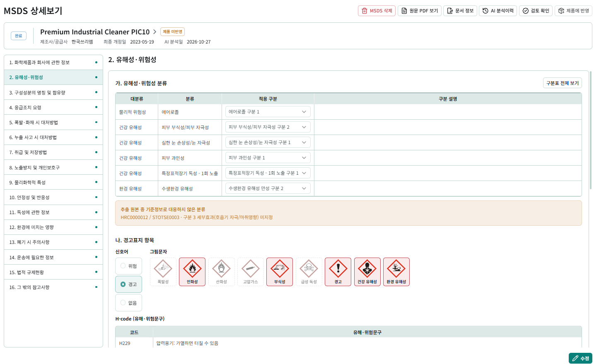
Task: Open section 14. 운송에 필요한 정보
Action: (53, 257)
